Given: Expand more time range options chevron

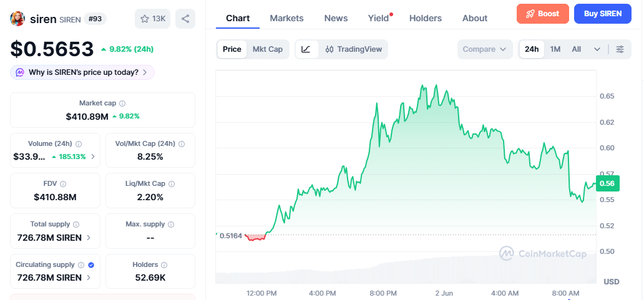Looking at the screenshot, I should click(597, 49).
